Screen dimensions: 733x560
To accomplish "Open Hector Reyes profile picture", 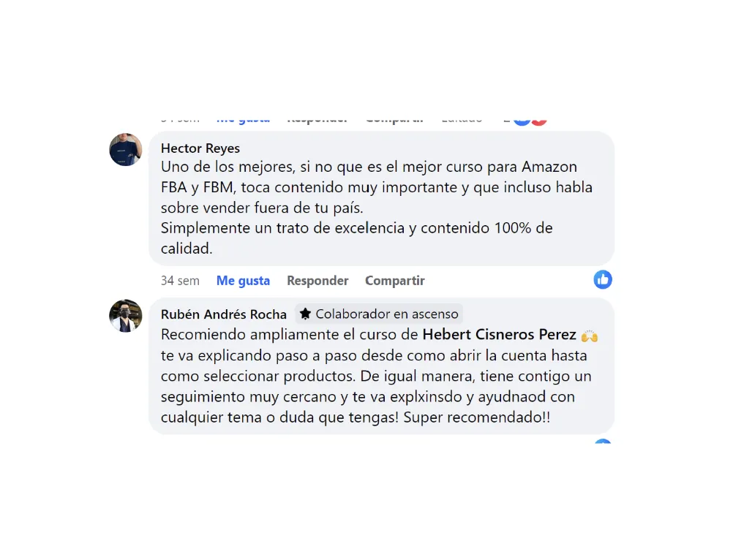I will [x=125, y=149].
